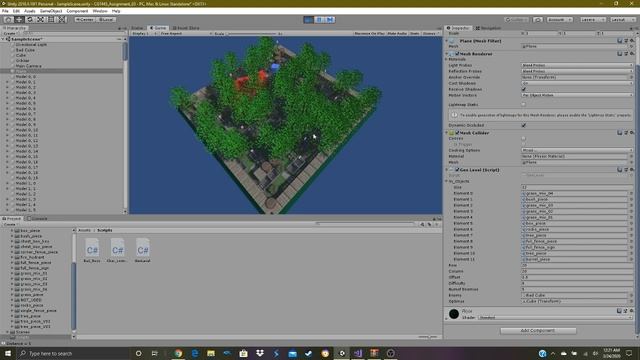Click the Add Component button
Screen dimensions: 640x360
538,331
